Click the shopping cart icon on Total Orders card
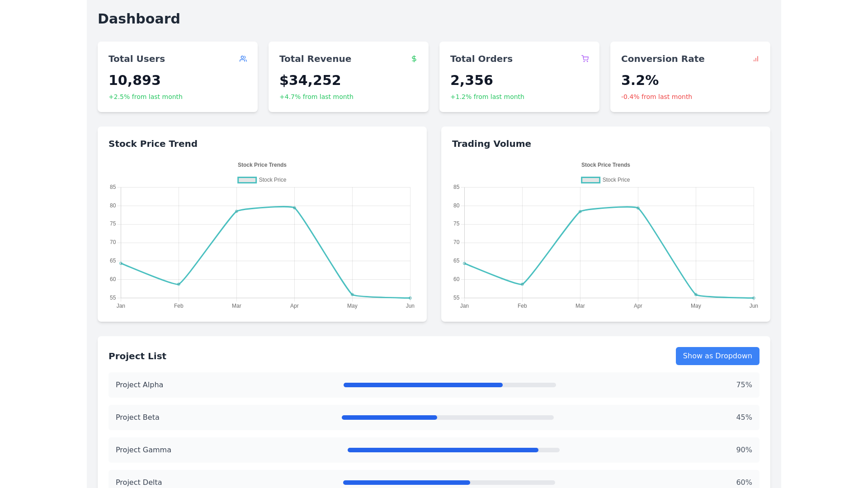This screenshot has height=488, width=868. pos(585,59)
